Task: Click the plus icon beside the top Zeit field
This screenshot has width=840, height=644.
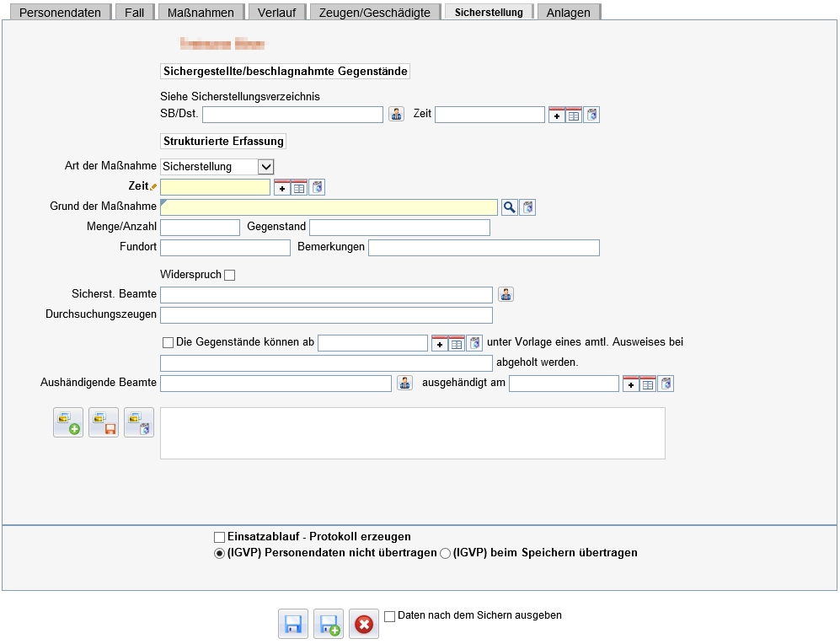Action: pos(557,115)
